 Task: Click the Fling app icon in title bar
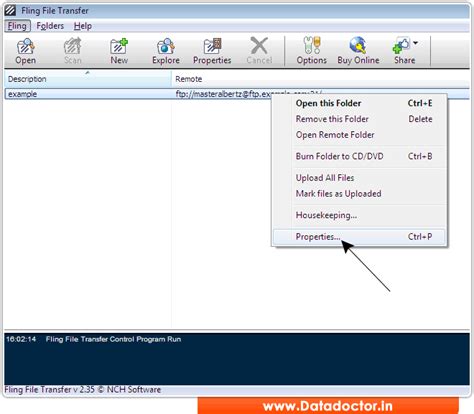(x=10, y=11)
